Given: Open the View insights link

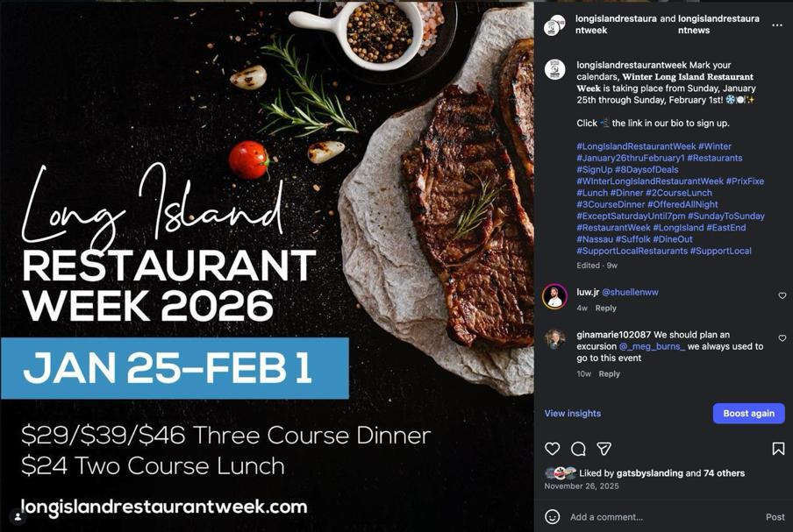Looking at the screenshot, I should point(573,414).
